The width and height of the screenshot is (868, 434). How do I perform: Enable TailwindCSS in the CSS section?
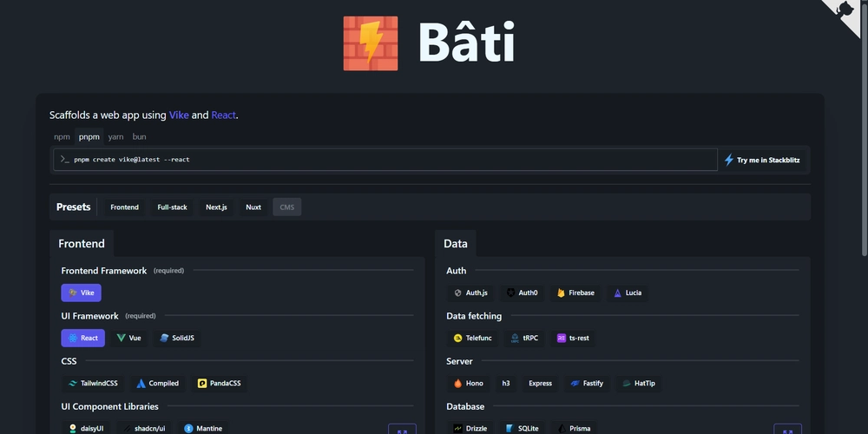(93, 383)
